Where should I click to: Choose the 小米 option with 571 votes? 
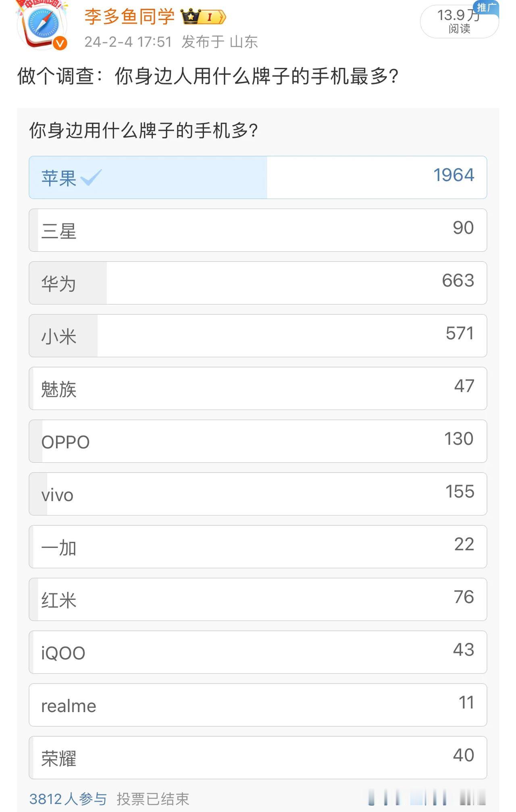258,336
